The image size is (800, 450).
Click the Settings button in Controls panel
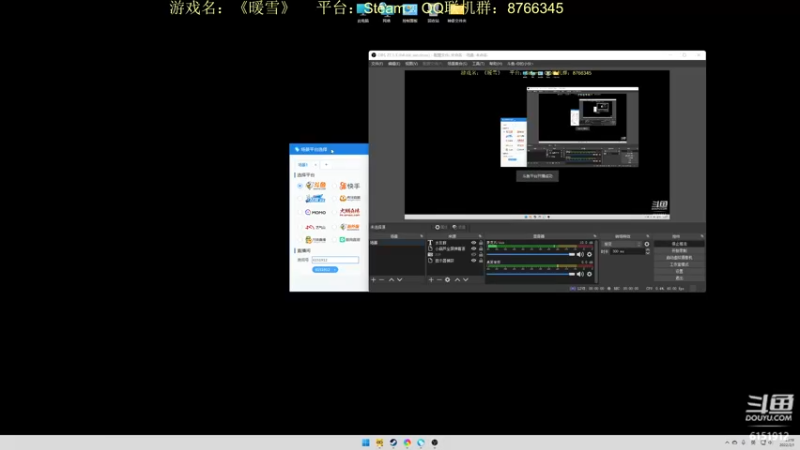pyautogui.click(x=679, y=271)
